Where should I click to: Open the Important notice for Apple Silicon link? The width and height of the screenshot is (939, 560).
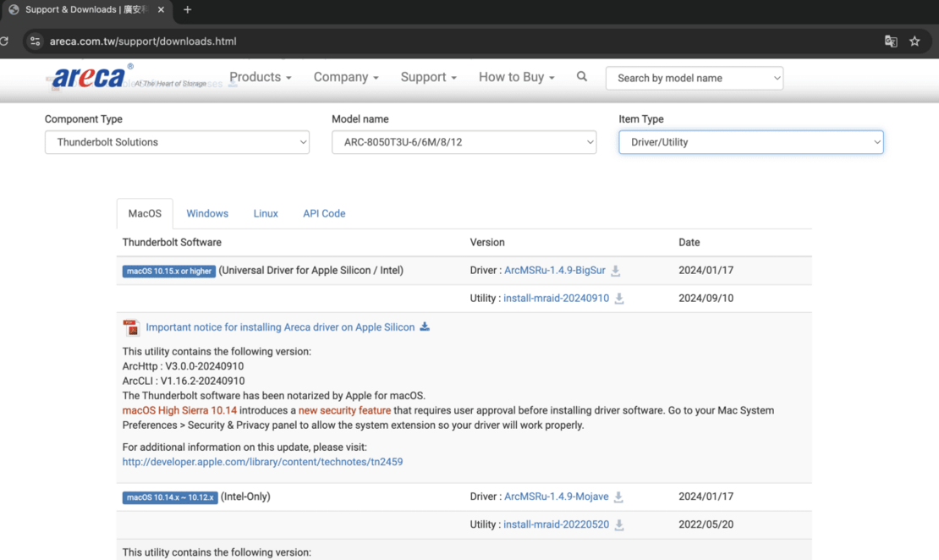coord(280,327)
